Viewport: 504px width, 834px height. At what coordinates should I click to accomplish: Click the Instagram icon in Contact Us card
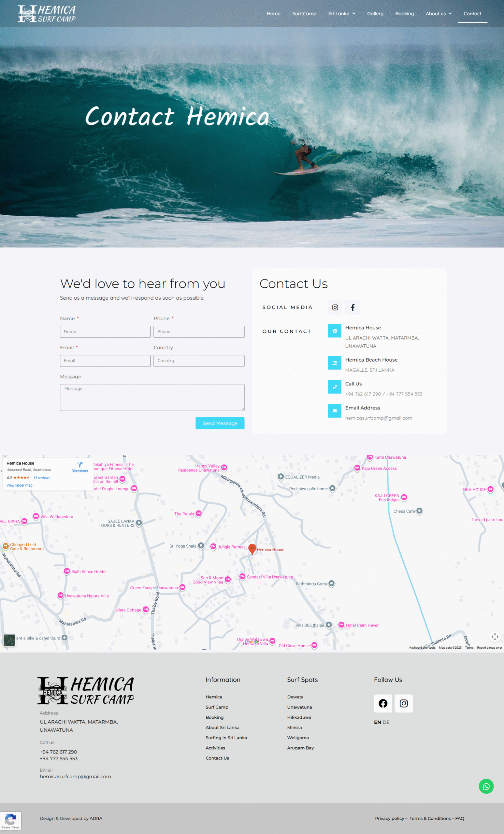[x=335, y=307]
